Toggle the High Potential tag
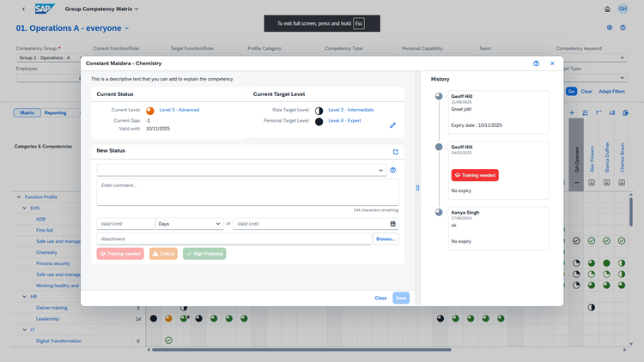This screenshot has width=644, height=362. (x=204, y=254)
